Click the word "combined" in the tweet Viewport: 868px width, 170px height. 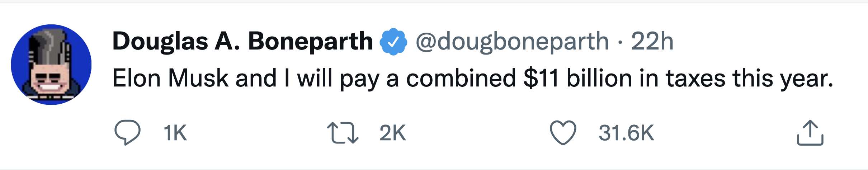[x=461, y=78]
